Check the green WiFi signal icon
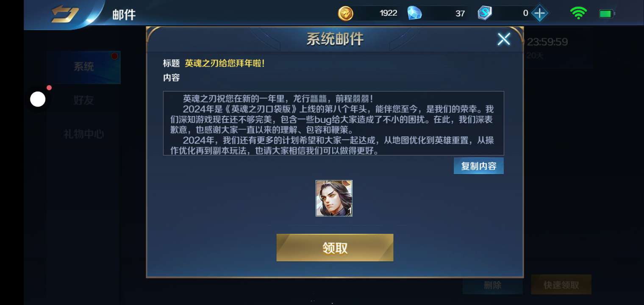This screenshot has width=644, height=305. (x=578, y=14)
